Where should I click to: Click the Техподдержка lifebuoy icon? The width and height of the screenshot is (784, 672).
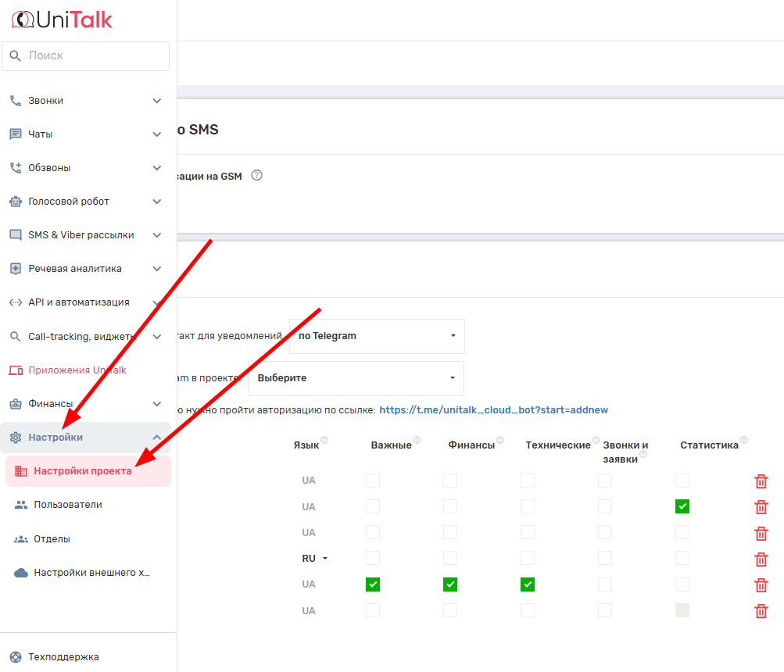click(16, 657)
